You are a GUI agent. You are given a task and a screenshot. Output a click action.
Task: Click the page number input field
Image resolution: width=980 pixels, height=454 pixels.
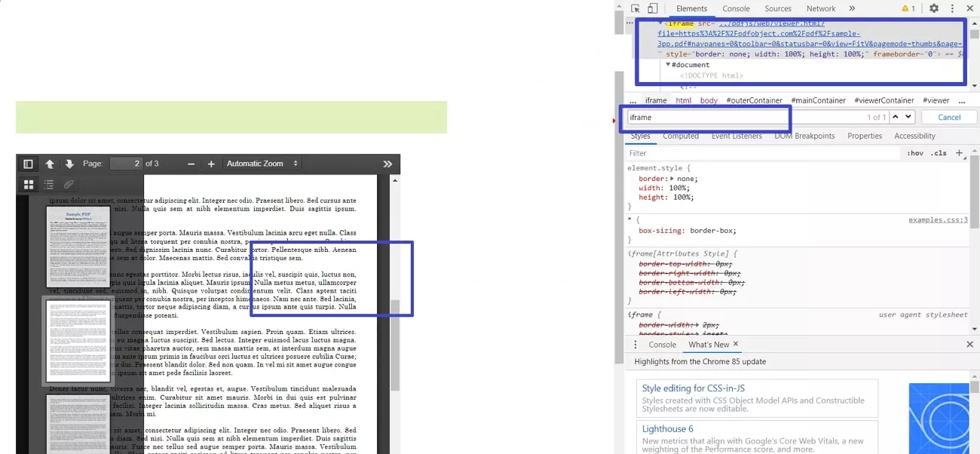(x=125, y=164)
